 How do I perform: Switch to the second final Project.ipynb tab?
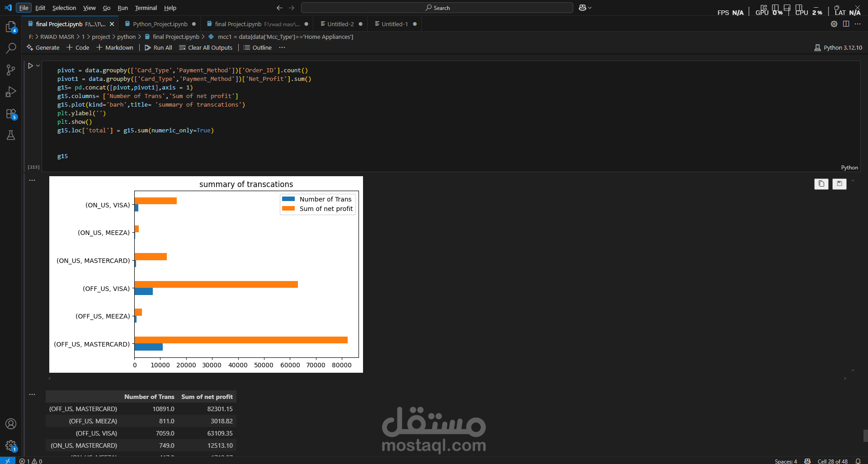tap(257, 24)
